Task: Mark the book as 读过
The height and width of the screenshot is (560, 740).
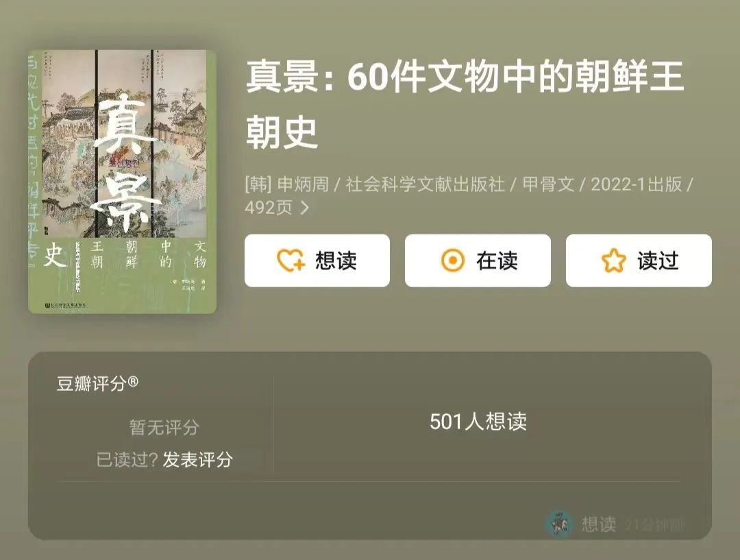Action: pos(639,260)
